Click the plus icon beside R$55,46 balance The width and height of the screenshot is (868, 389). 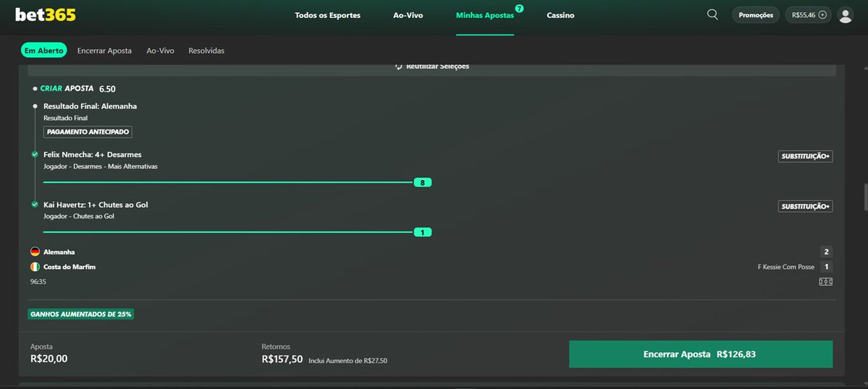point(822,15)
